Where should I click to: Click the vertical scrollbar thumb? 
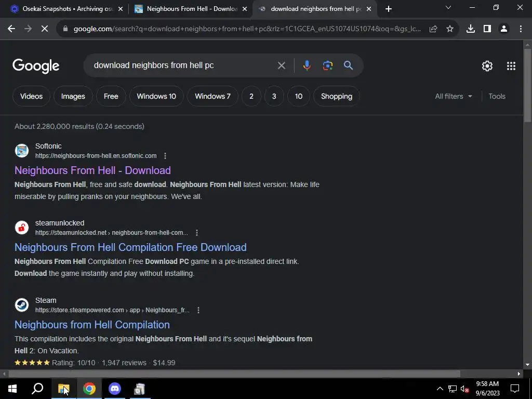click(x=528, y=86)
